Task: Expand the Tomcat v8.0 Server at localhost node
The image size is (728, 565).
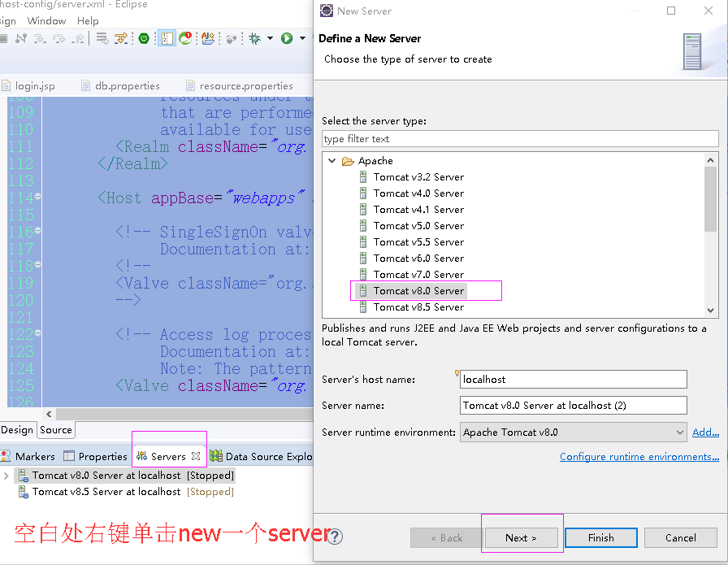Action: pos(6,476)
